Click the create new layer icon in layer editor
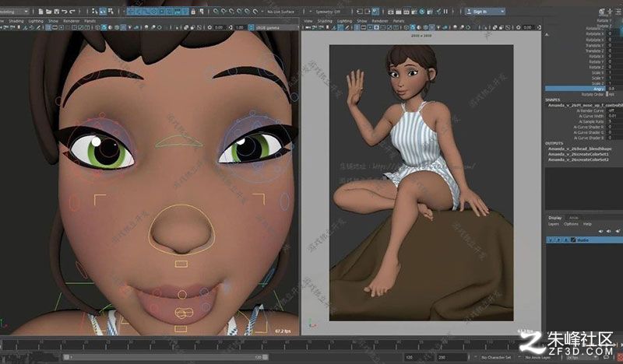 coord(618,231)
